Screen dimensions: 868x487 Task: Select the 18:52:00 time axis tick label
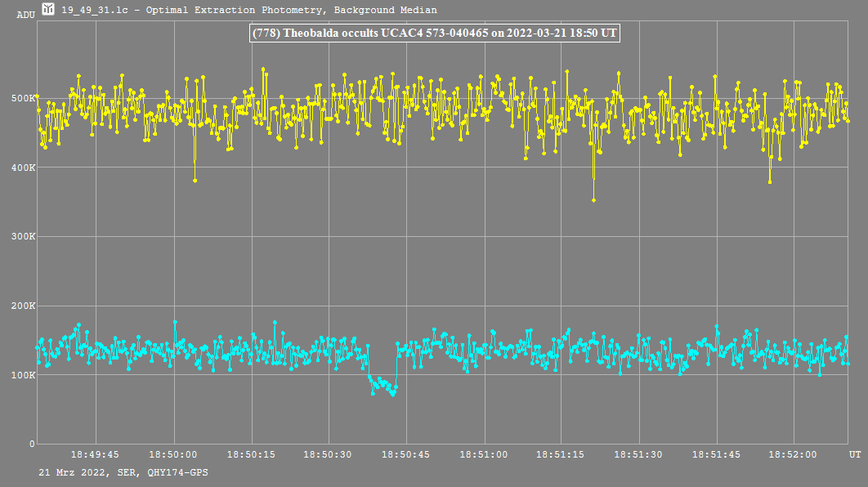pos(794,454)
